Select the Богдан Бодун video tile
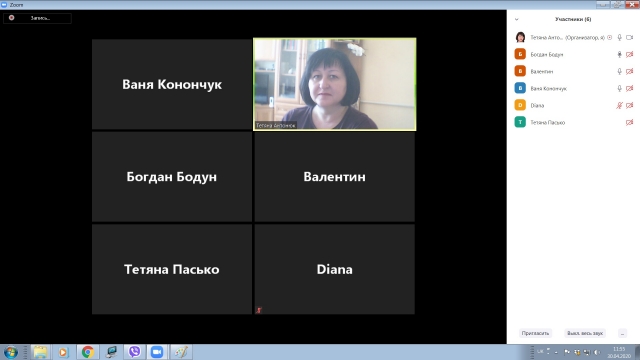This screenshot has height=360, width=640. point(172,177)
